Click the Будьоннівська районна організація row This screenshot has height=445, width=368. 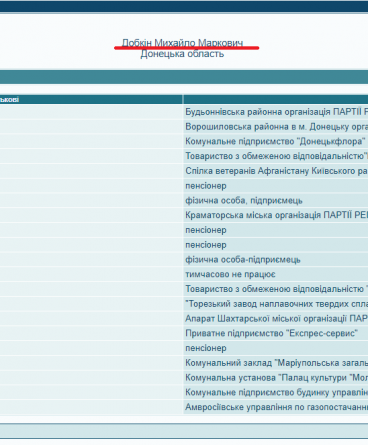pyautogui.click(x=276, y=112)
